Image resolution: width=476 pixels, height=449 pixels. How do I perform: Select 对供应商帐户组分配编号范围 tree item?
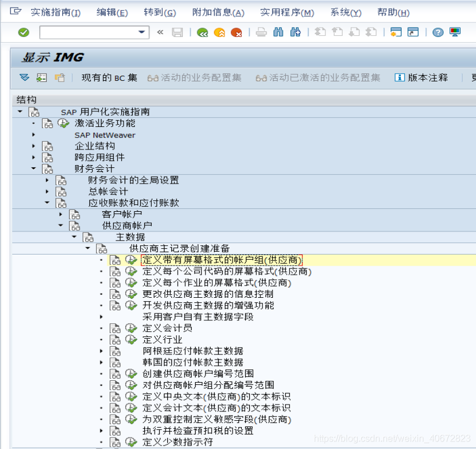click(x=208, y=385)
